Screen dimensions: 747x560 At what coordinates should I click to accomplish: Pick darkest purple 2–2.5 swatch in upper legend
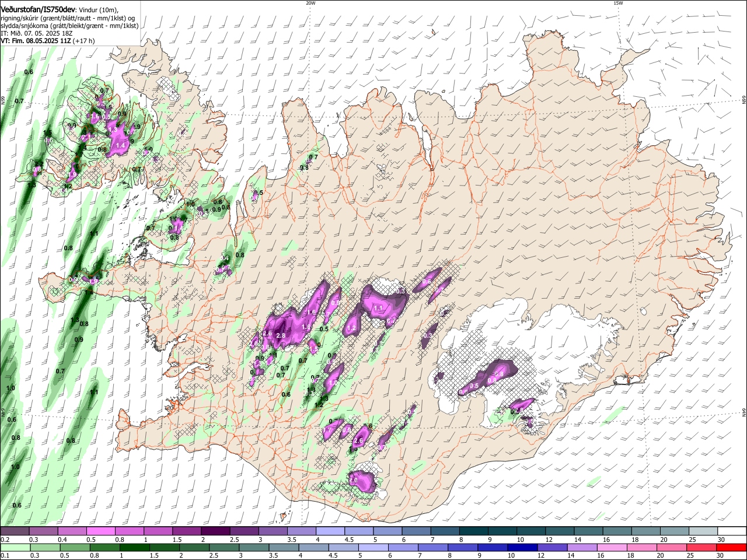pyautogui.click(x=215, y=531)
